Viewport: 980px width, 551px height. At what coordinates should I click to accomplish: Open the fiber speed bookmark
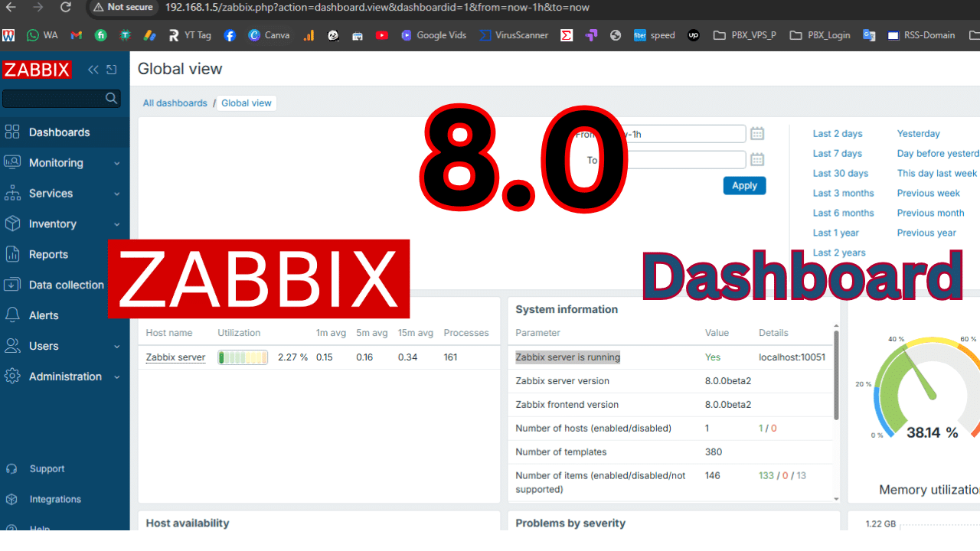point(655,35)
